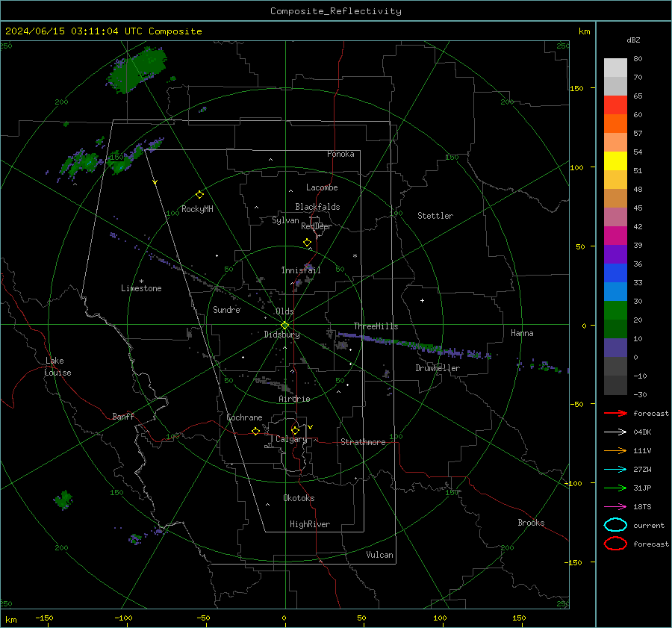Viewport: 672px width, 628px height.
Task: Click the yellow V marker northeast of Calgary
Action: point(311,427)
